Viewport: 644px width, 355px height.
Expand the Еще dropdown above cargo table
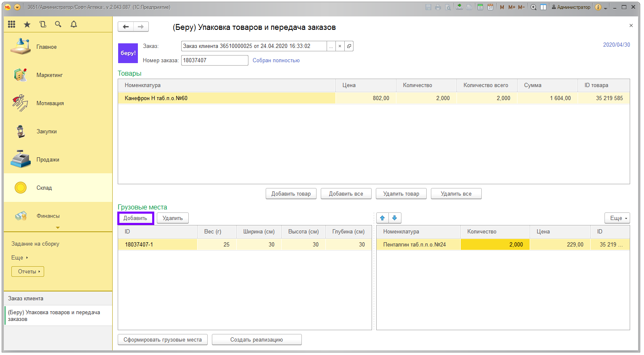(617, 218)
